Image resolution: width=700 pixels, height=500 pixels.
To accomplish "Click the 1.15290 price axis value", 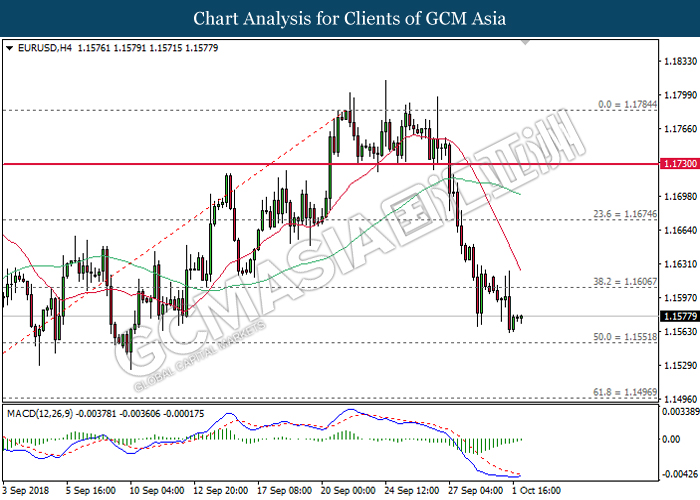I will point(680,366).
